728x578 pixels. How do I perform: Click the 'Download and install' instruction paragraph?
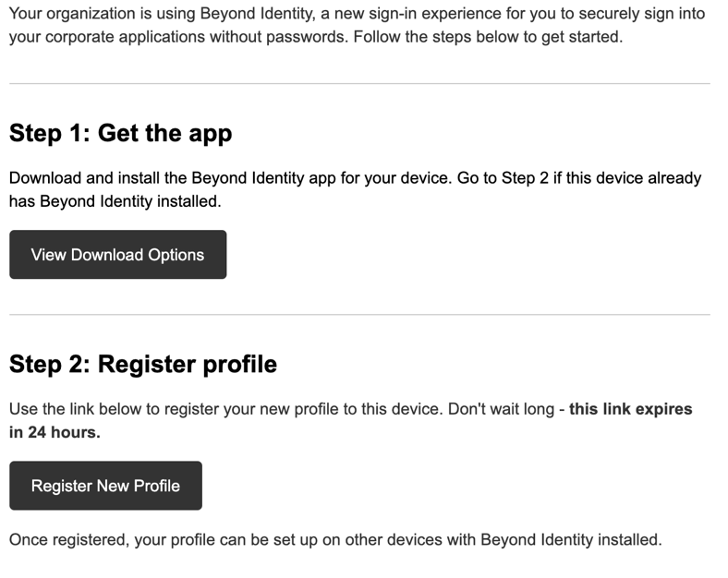[355, 189]
